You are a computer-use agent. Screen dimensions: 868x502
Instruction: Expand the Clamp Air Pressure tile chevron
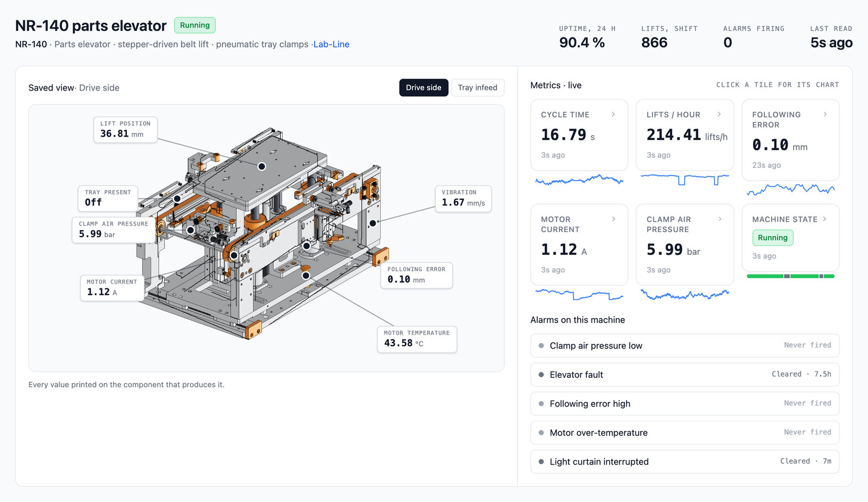click(x=719, y=219)
